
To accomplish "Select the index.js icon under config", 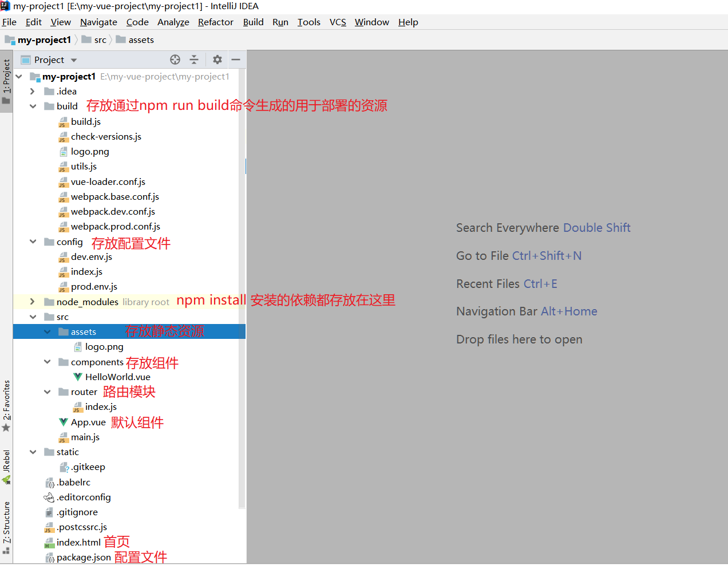I will pos(64,272).
